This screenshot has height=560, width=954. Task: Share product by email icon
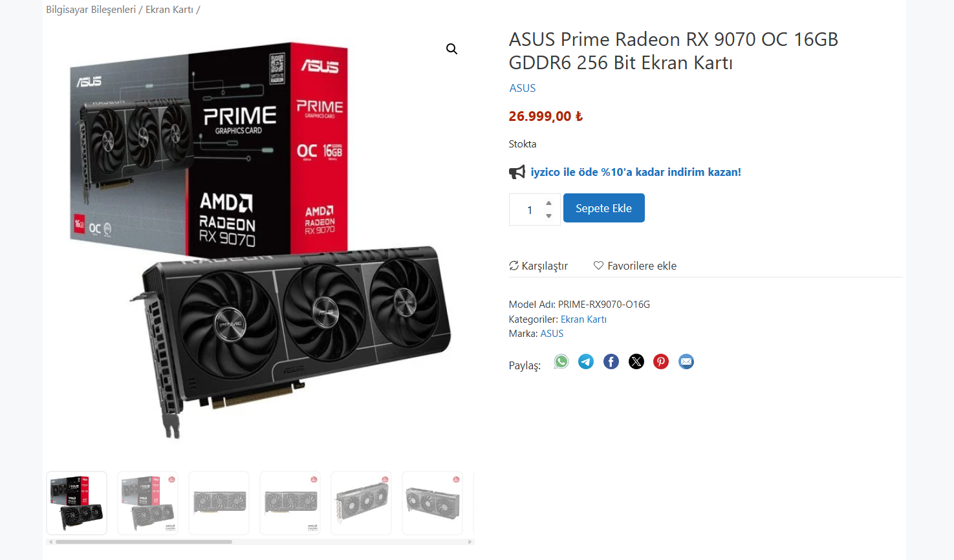click(x=686, y=361)
